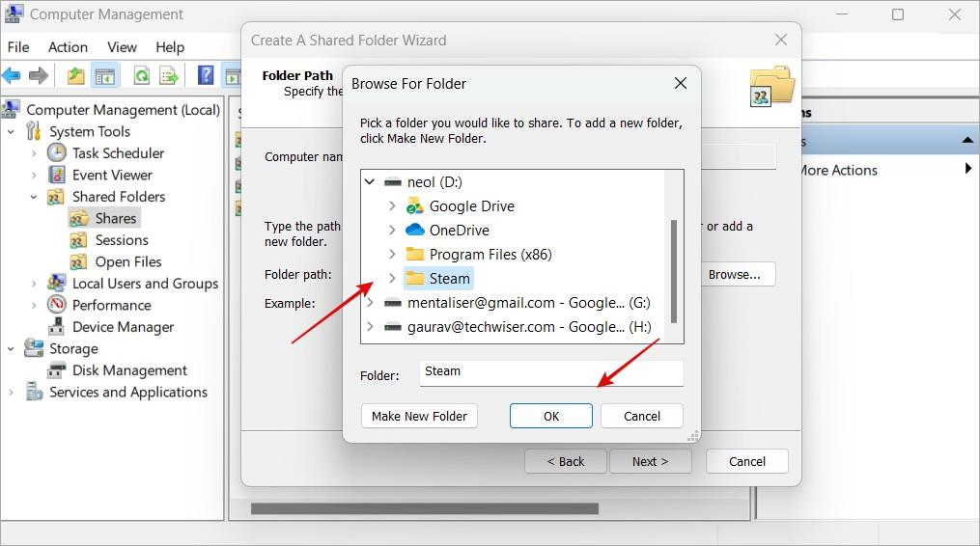Expand the Program Files (x86) node
The width and height of the screenshot is (980, 546).
(392, 255)
